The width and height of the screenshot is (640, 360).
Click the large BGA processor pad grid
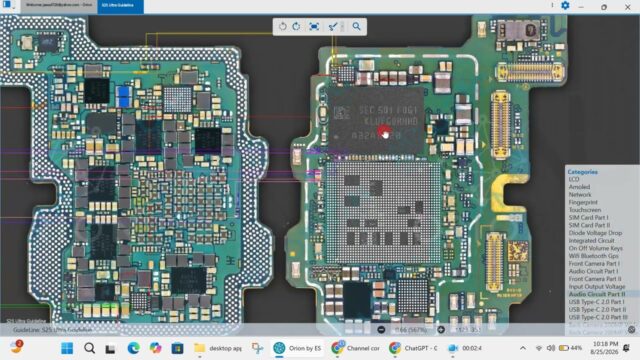(x=384, y=212)
